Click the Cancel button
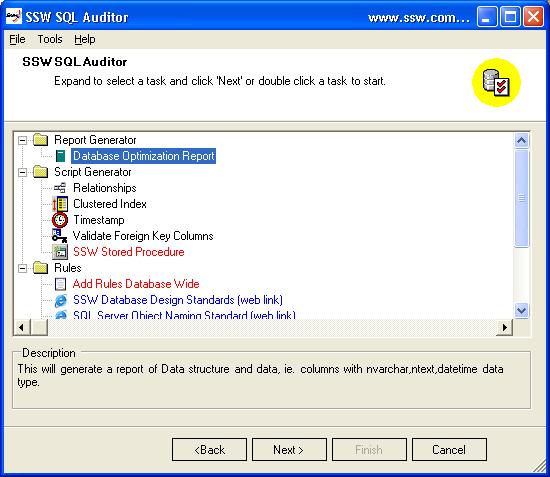 click(449, 449)
